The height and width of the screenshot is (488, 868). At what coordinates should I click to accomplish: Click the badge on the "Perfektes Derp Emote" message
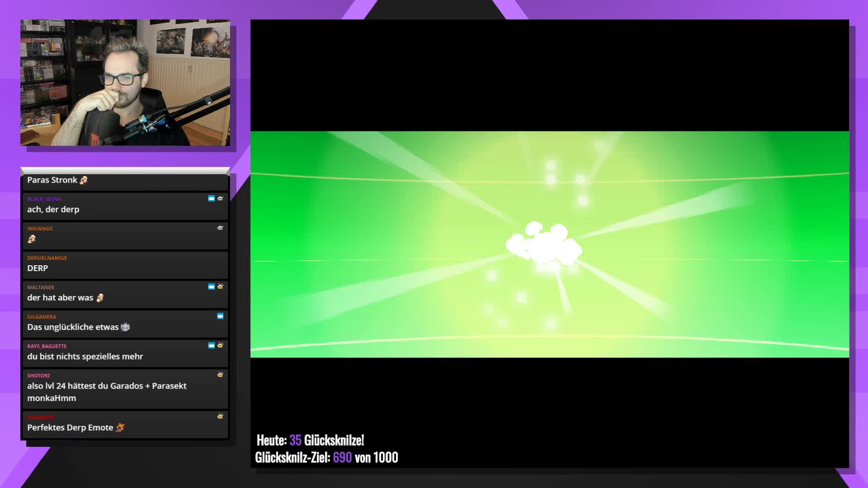(220, 416)
